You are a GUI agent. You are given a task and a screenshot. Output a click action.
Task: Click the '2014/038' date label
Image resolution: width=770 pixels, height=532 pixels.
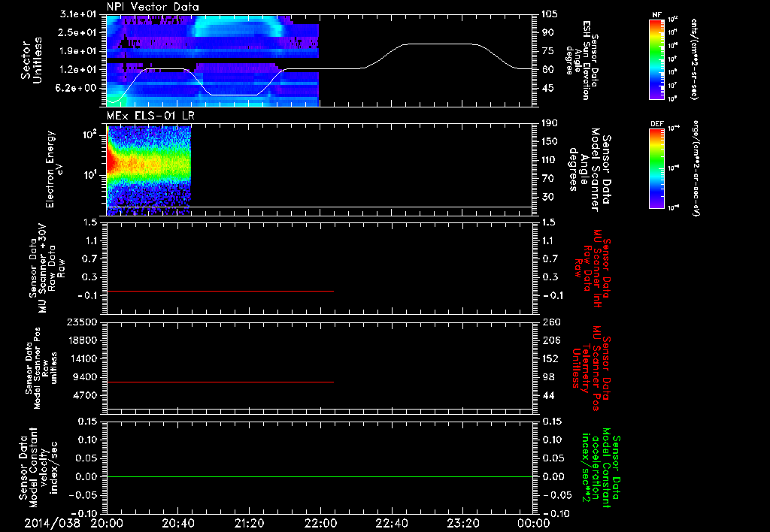click(x=52, y=523)
